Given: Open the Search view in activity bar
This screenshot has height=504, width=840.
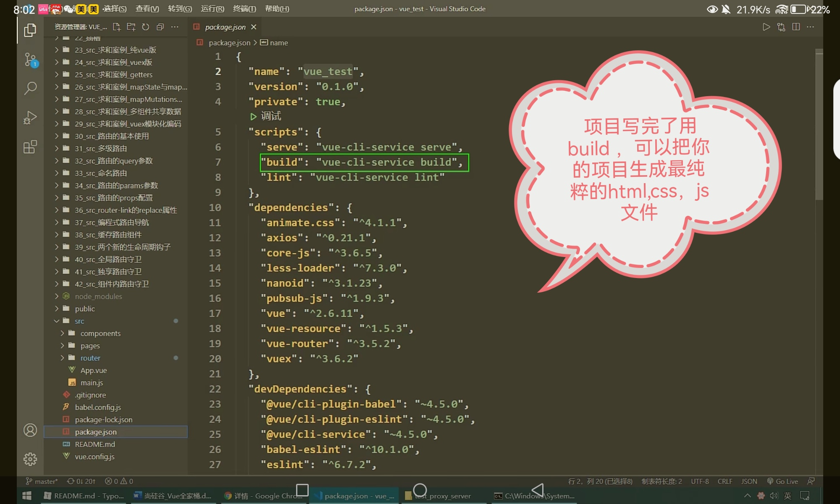Looking at the screenshot, I should point(30,88).
